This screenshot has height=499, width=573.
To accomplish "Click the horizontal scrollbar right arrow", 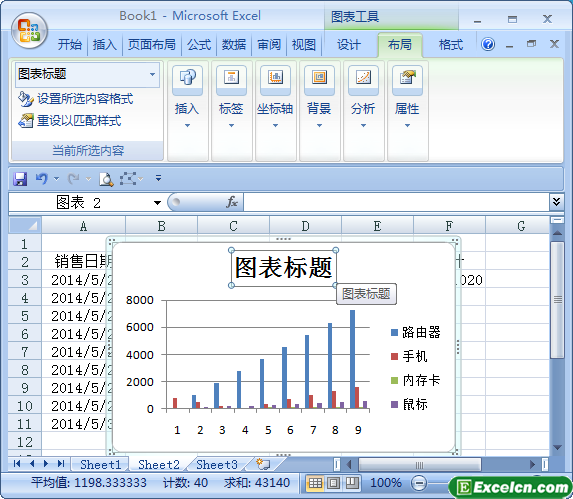I will pos(532,464).
